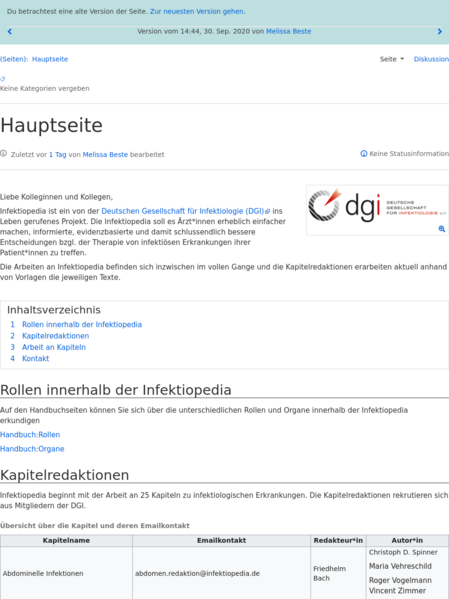Open Hauptseite breadcrumb link
Image resolution: width=449 pixels, height=599 pixels.
pyautogui.click(x=50, y=59)
